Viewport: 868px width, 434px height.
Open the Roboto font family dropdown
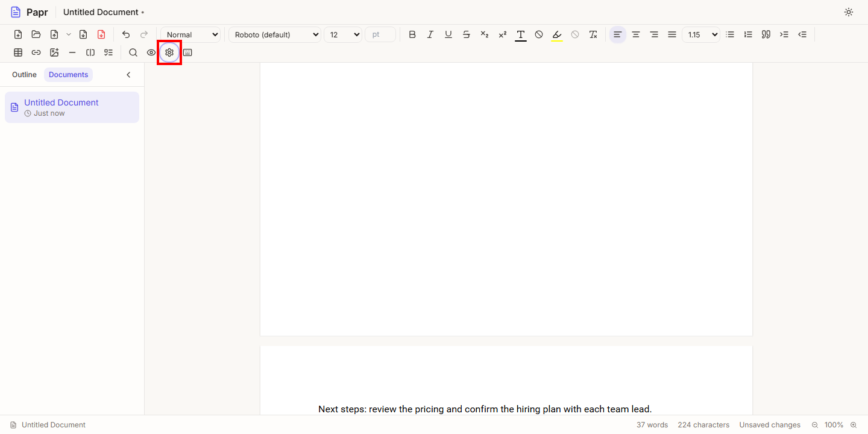(x=275, y=34)
